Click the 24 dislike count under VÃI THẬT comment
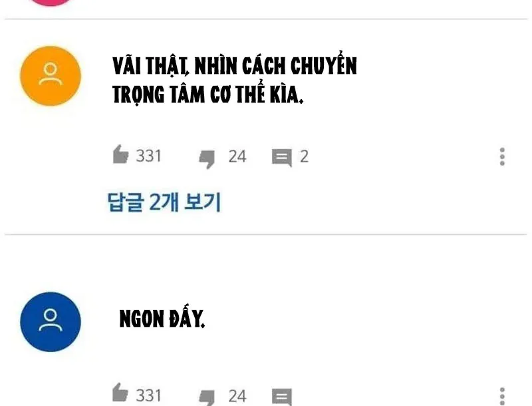Viewport: 532px width, 406px height. pyautogui.click(x=237, y=156)
